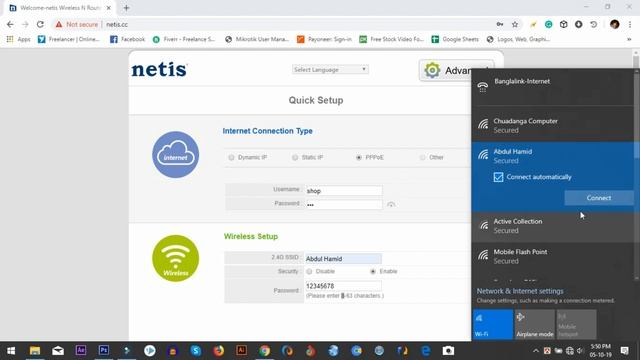Select the Welcome-netis Wireless N Router tab

click(60, 8)
